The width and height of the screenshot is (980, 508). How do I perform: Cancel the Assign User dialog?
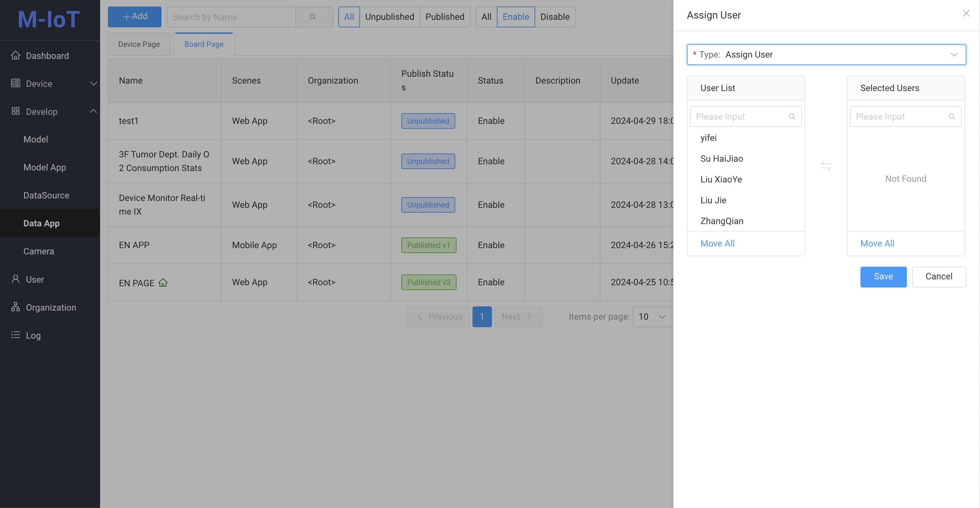coord(938,277)
